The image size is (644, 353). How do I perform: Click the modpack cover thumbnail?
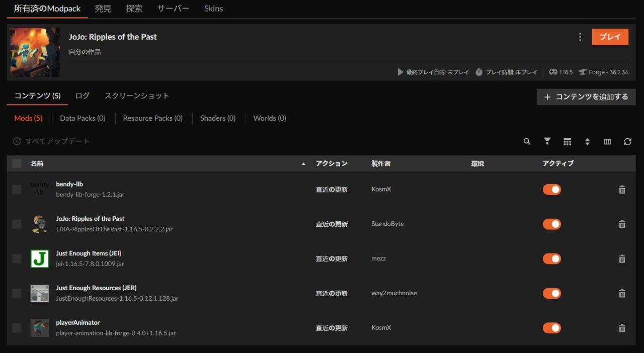35,52
